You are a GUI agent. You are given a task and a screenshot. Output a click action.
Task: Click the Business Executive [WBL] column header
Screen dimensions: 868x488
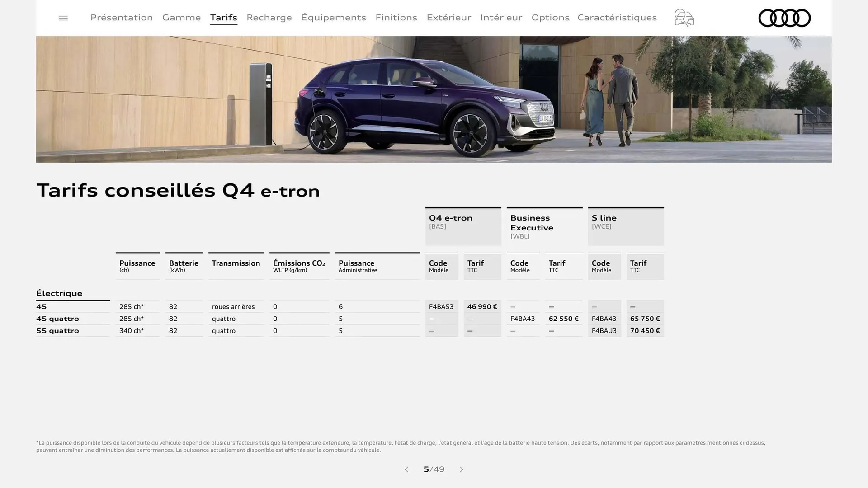pyautogui.click(x=544, y=226)
